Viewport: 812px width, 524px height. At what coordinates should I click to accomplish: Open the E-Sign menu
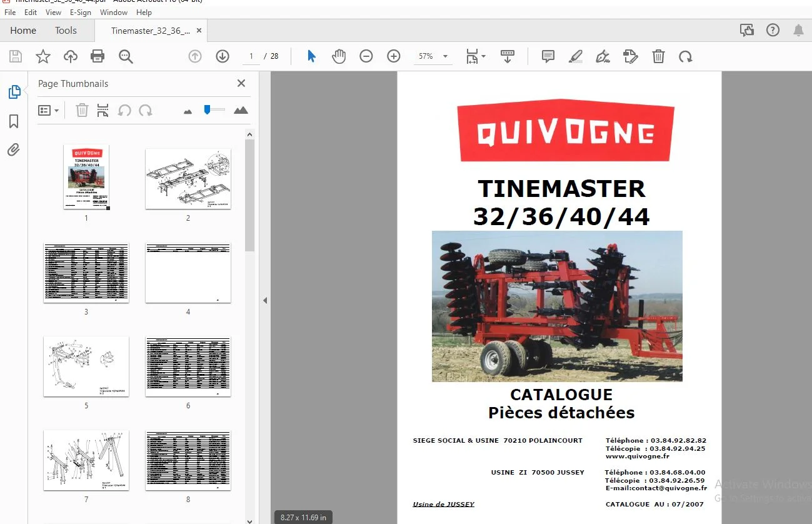point(81,13)
